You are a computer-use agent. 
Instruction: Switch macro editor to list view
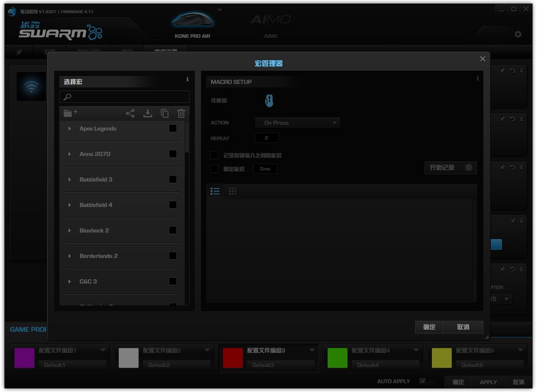215,191
